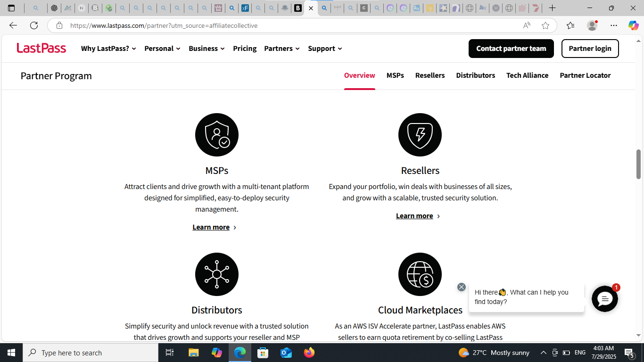Image resolution: width=644 pixels, height=362 pixels.
Task: Open the Favorites list icon in toolbar
Action: (570, 25)
